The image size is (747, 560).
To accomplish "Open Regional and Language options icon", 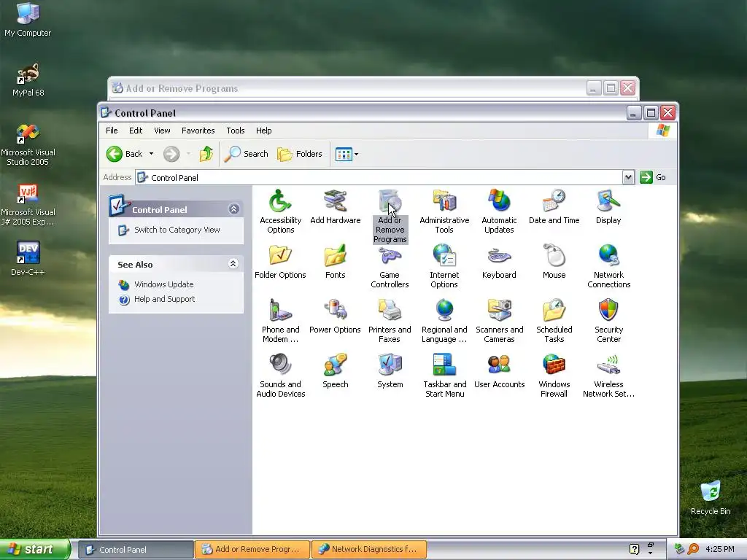I will (x=444, y=321).
